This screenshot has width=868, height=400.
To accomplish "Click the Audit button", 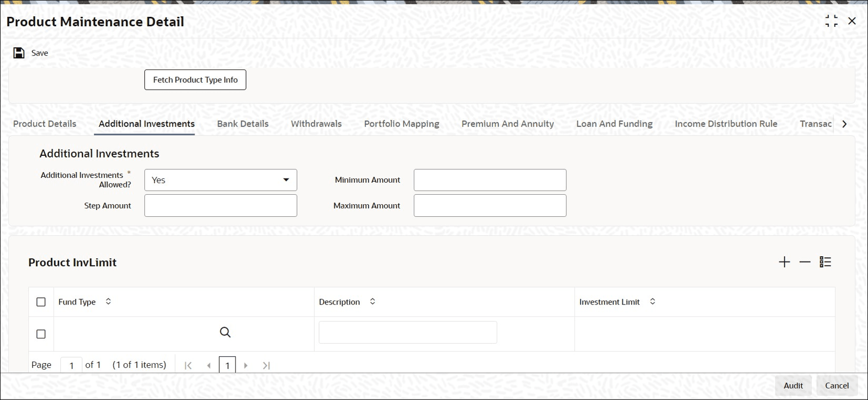I will tap(793, 386).
